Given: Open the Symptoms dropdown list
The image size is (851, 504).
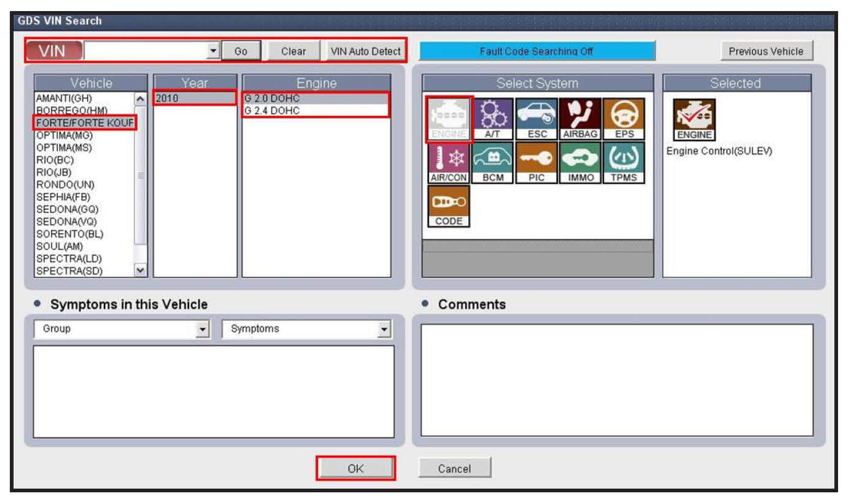Looking at the screenshot, I should coord(385,329).
